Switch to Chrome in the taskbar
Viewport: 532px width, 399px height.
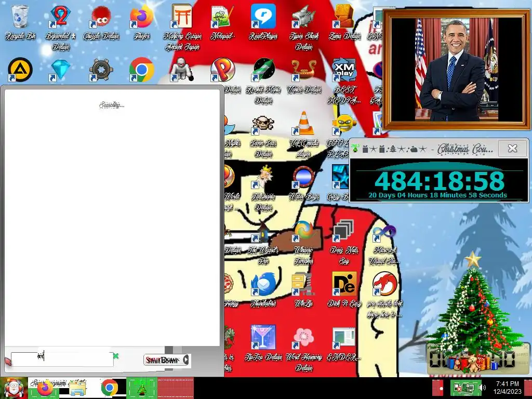pos(109,388)
